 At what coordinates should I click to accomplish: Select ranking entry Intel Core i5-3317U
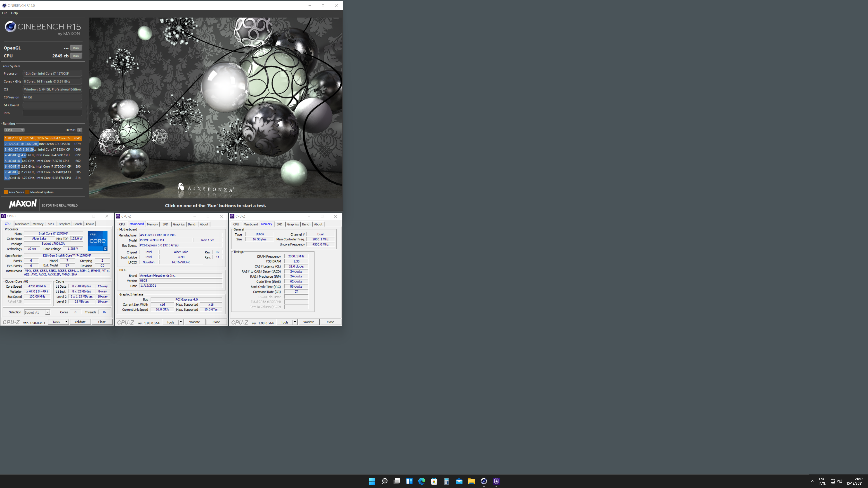(x=43, y=178)
